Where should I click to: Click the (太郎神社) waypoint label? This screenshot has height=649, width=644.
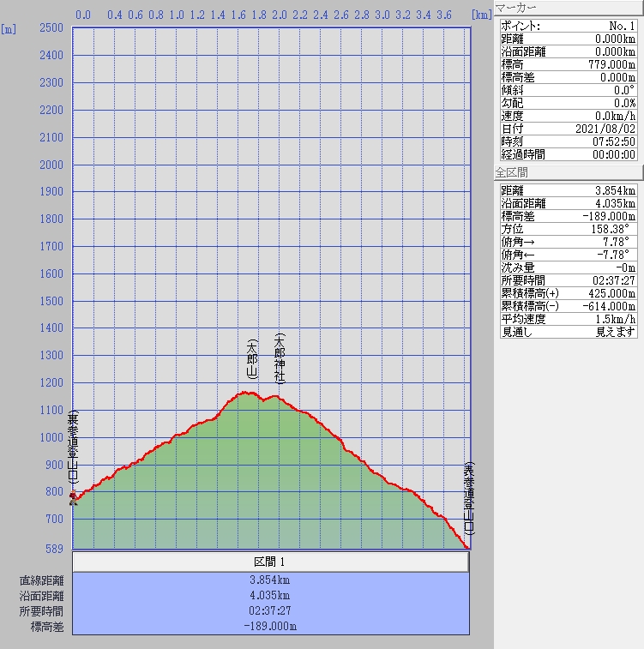pyautogui.click(x=279, y=358)
